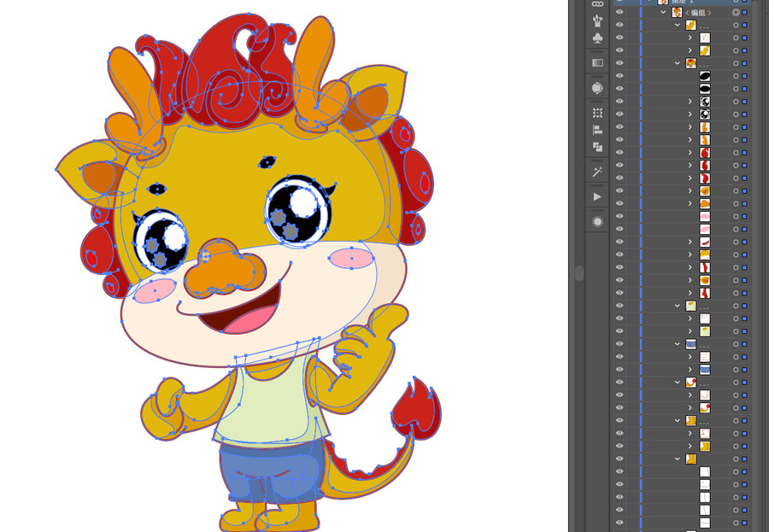769x532 pixels.
Task: Click target circle on tail group row
Action: point(736,383)
